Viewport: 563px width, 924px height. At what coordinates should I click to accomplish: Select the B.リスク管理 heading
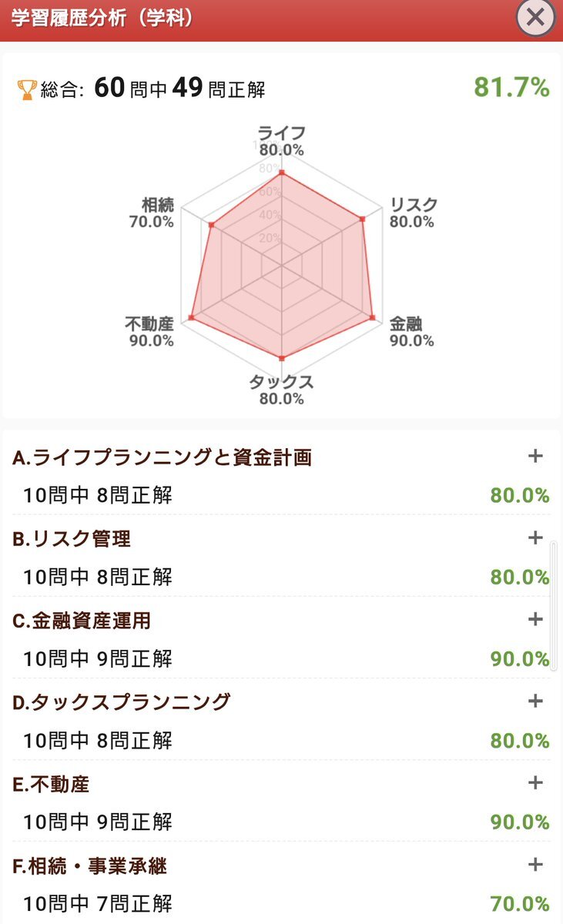72,539
